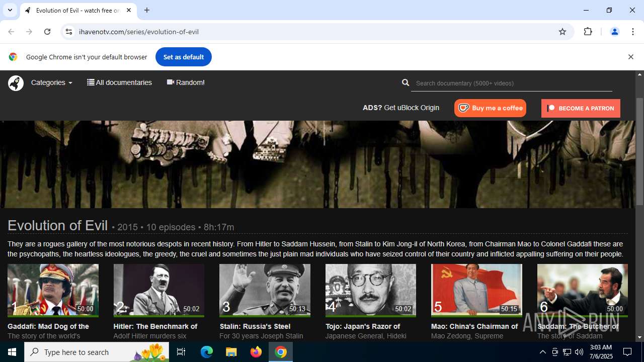Open the Chrome profile icon

click(614, 32)
